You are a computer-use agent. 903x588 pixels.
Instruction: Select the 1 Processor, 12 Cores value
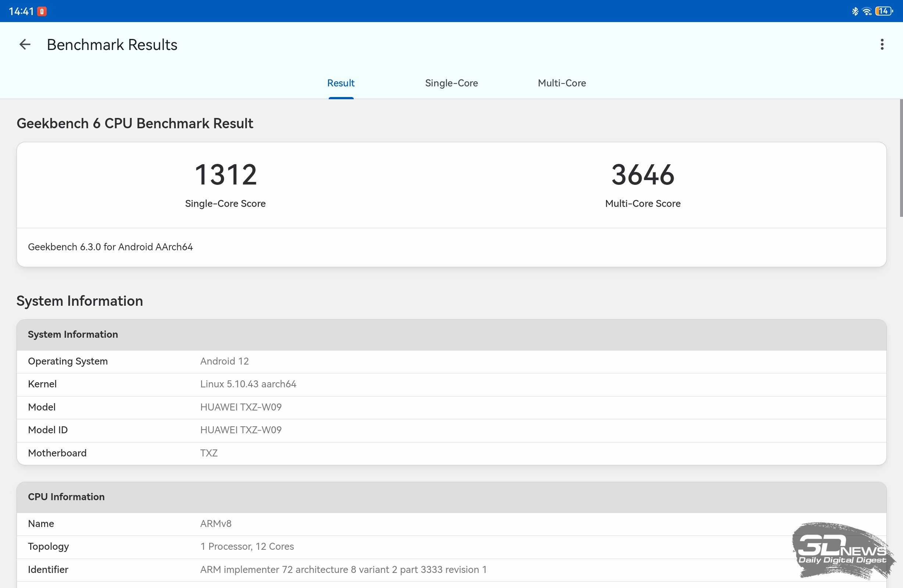coord(247,546)
